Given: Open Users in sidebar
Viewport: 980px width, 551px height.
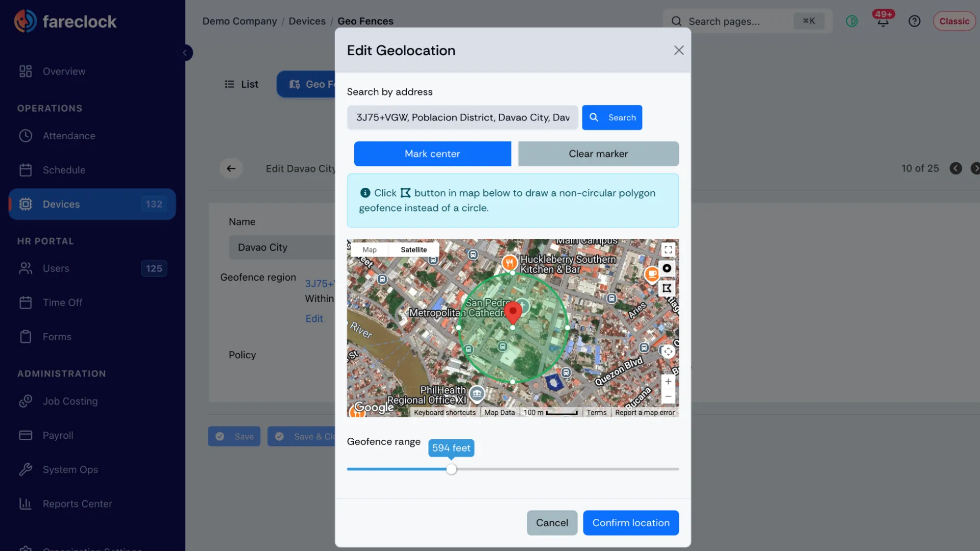Looking at the screenshot, I should 92,268.
